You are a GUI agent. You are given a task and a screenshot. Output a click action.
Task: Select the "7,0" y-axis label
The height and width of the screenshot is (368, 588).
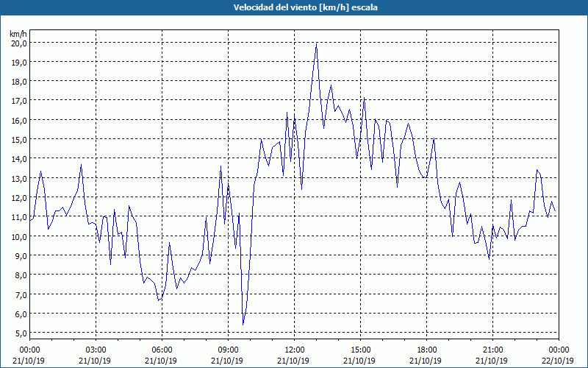(x=21, y=294)
